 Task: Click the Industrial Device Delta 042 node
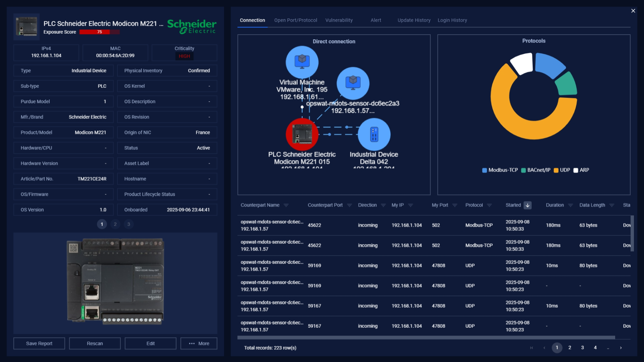click(x=374, y=134)
